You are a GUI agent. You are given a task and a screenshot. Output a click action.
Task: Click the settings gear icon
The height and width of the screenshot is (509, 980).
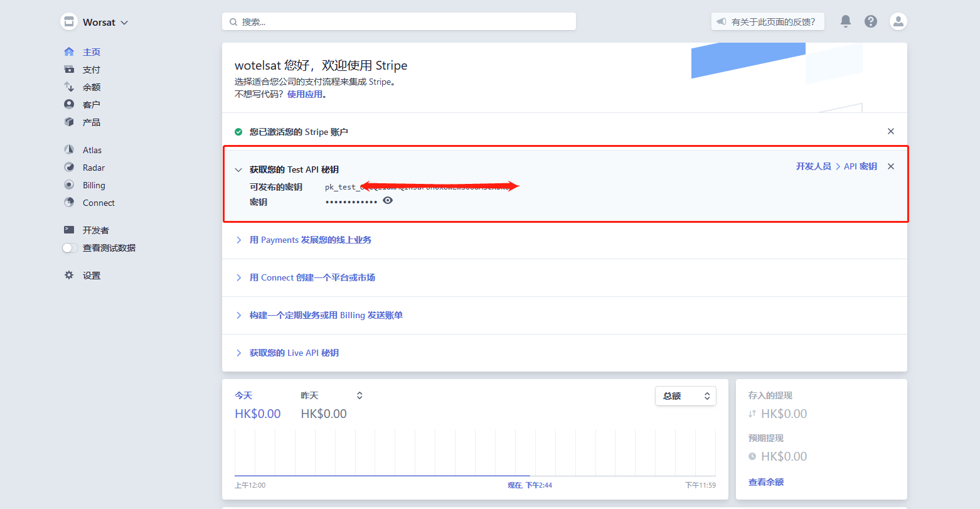pyautogui.click(x=69, y=275)
